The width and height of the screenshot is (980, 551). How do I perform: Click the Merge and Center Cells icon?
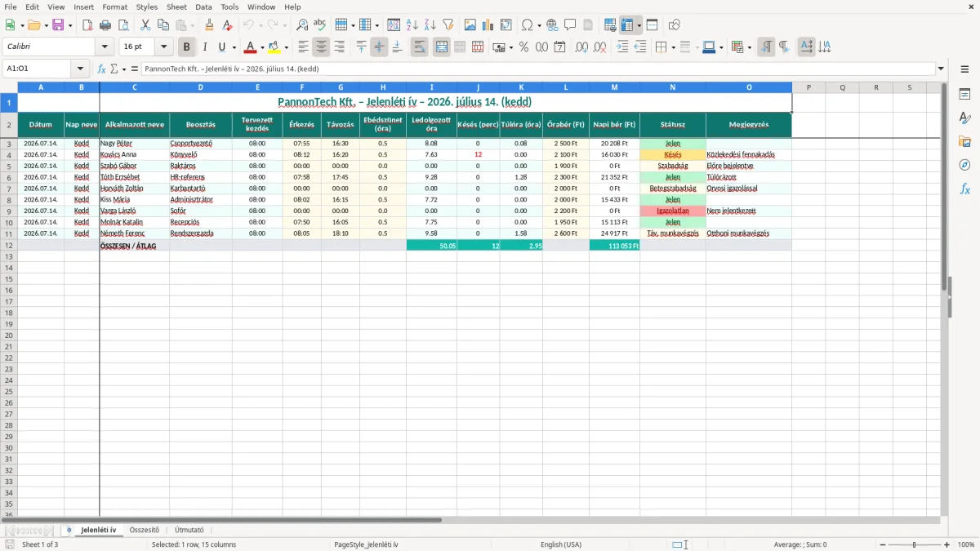pos(442,47)
